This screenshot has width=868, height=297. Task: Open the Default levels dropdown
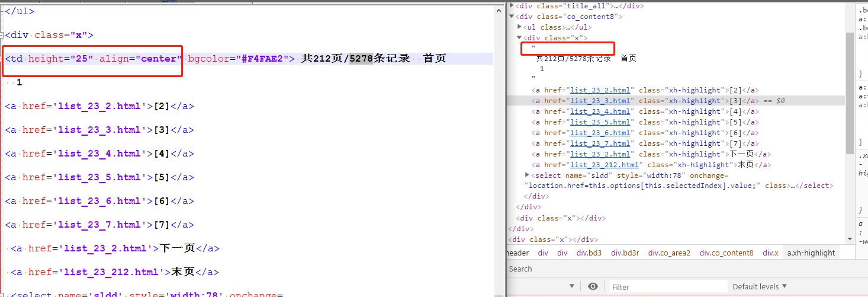pyautogui.click(x=760, y=286)
